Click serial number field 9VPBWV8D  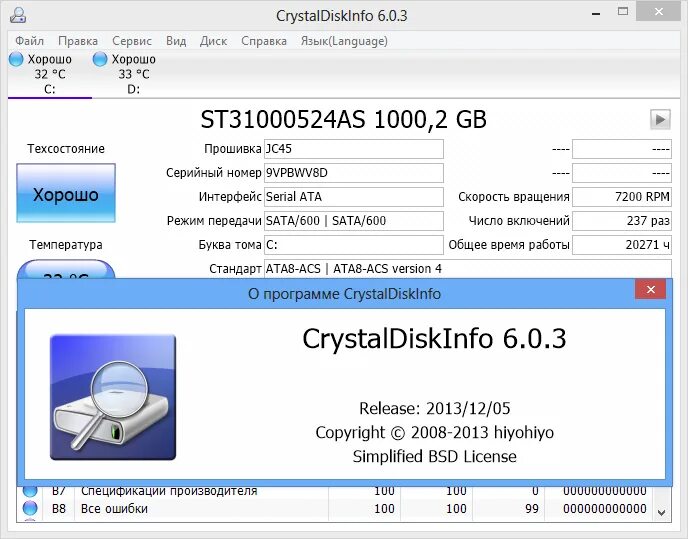click(354, 173)
